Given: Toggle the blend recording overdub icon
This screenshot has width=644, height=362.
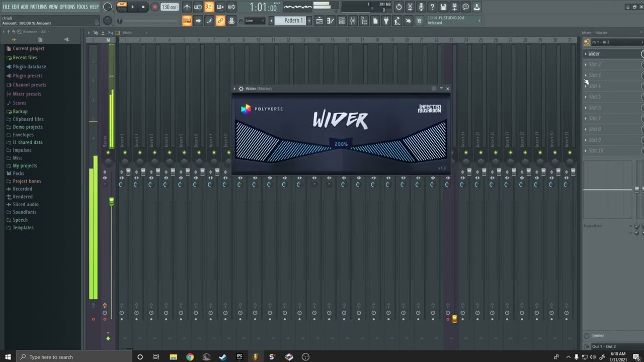Looking at the screenshot, I should coord(220,7).
